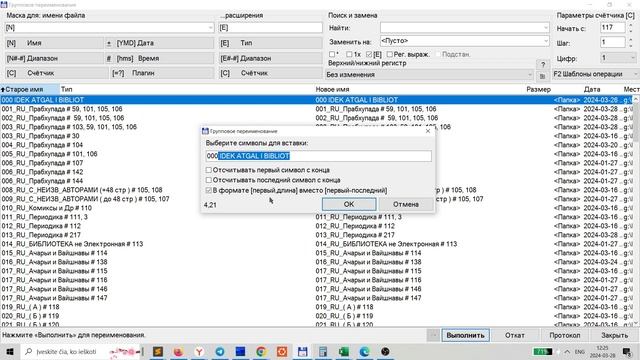Open Telegram from the taskbar
Viewport: 640px width, 360px height.
(x=220, y=351)
